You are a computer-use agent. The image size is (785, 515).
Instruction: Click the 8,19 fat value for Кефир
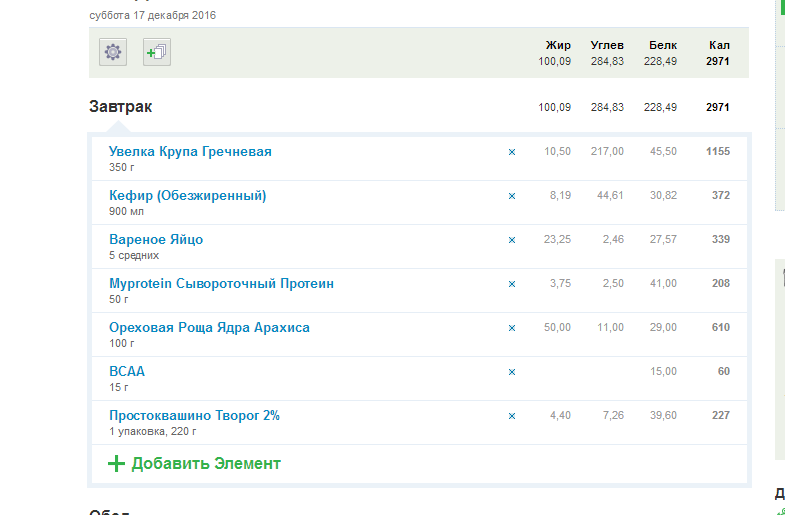pos(560,196)
